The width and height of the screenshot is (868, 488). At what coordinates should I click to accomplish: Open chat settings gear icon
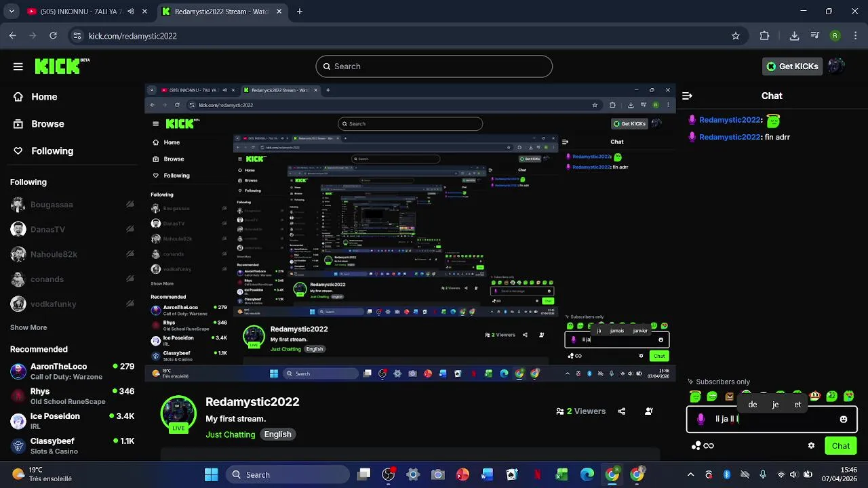pyautogui.click(x=811, y=446)
